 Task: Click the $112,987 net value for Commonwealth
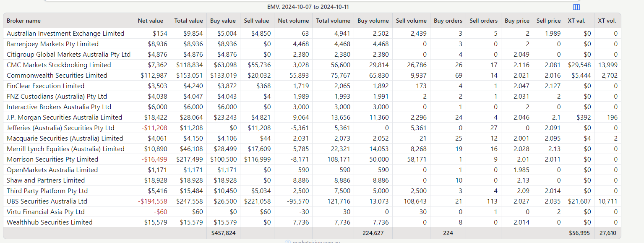coord(154,76)
